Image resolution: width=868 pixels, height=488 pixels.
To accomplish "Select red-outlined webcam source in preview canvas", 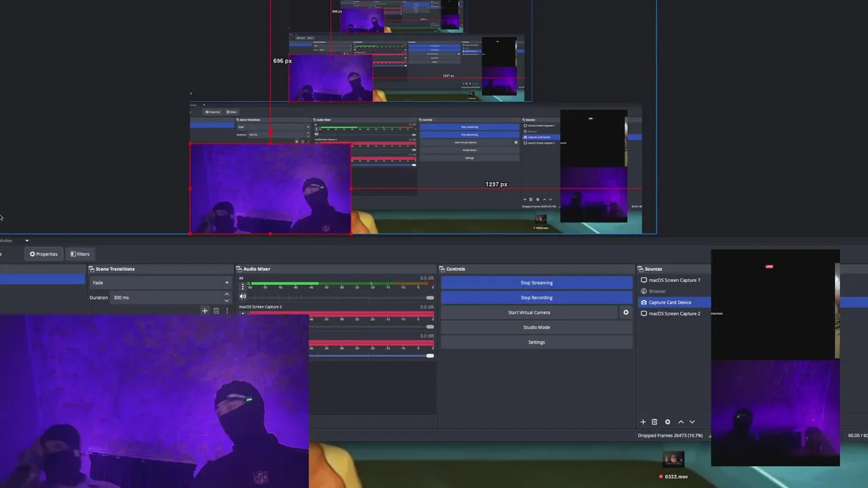I will point(270,188).
